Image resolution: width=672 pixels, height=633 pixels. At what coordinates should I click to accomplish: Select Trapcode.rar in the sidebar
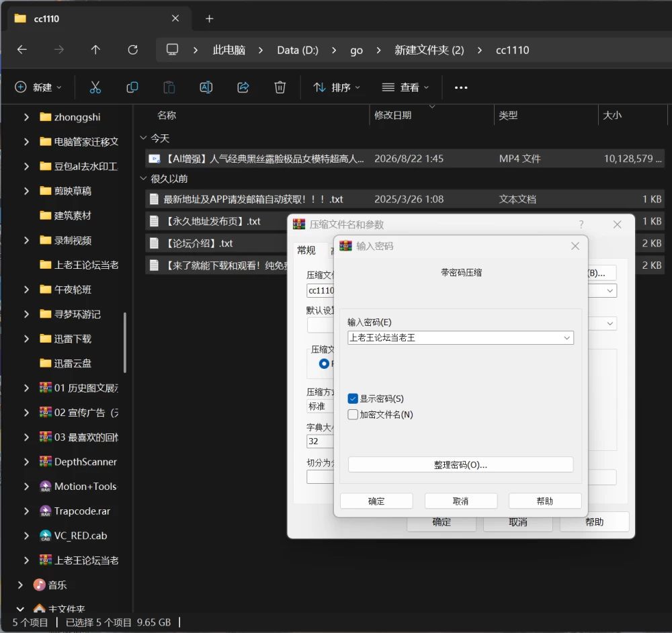[x=82, y=511]
